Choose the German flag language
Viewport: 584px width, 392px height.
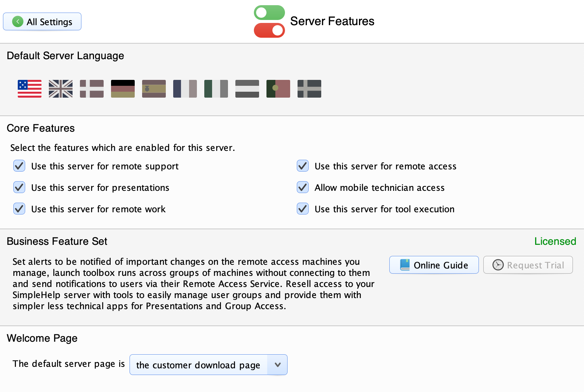123,89
